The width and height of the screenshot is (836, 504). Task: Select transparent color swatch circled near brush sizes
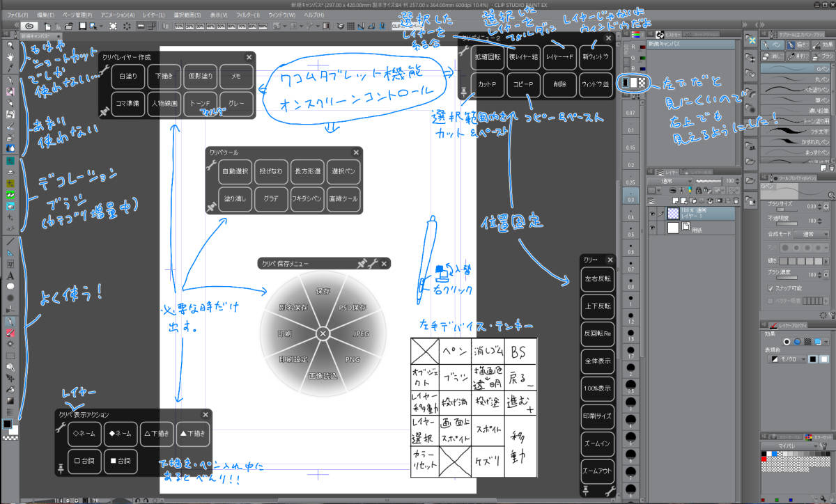pos(642,82)
